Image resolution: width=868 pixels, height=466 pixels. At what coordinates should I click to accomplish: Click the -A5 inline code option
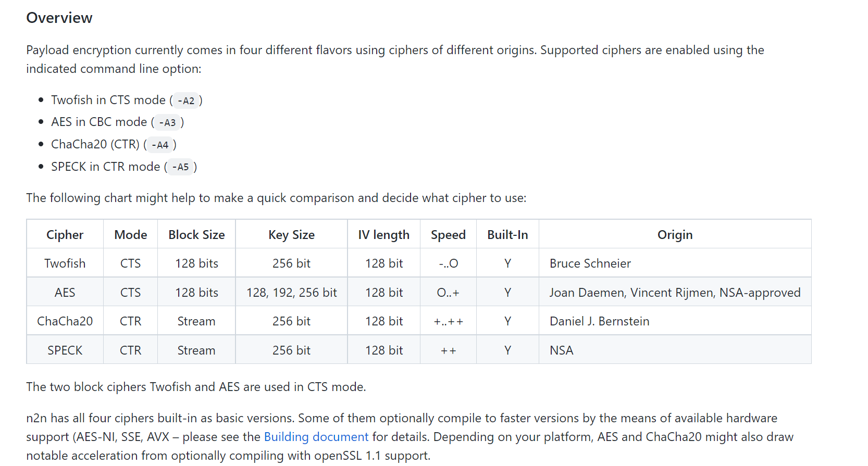point(180,167)
